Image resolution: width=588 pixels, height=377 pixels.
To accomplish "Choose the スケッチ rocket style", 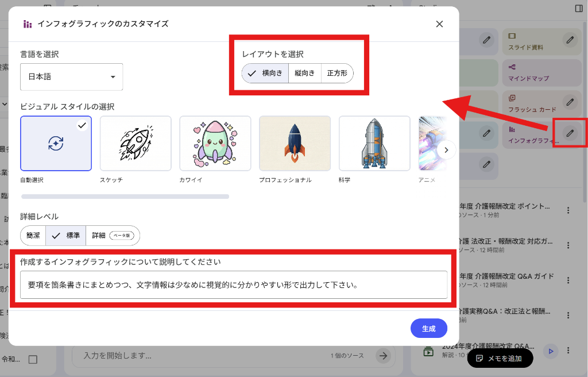I will 136,144.
